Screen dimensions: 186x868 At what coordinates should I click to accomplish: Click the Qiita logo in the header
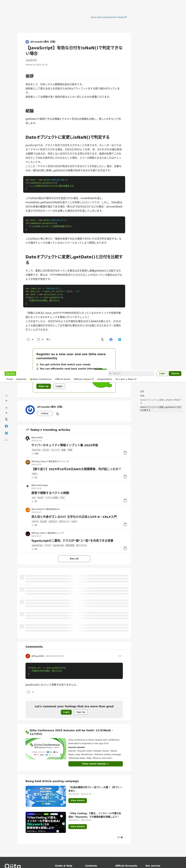(x=10, y=373)
